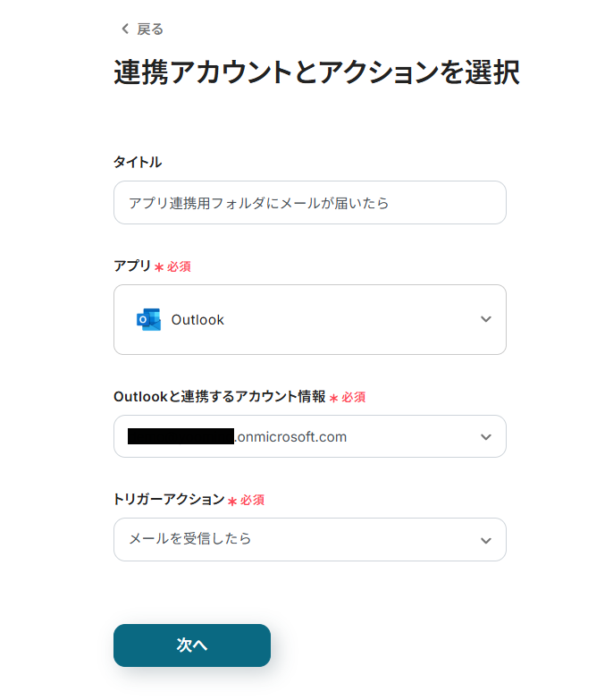Click the Outlook logo icon
Viewport: 613px width, 700px height.
coord(148,319)
